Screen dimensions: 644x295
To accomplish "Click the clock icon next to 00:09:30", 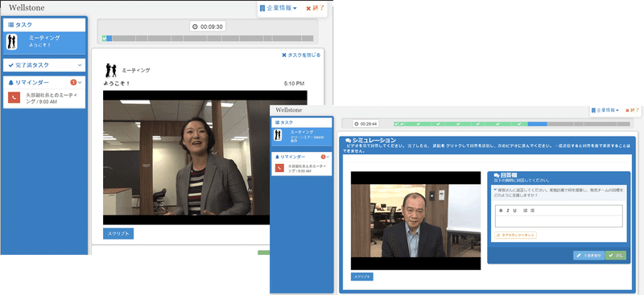I will point(196,27).
